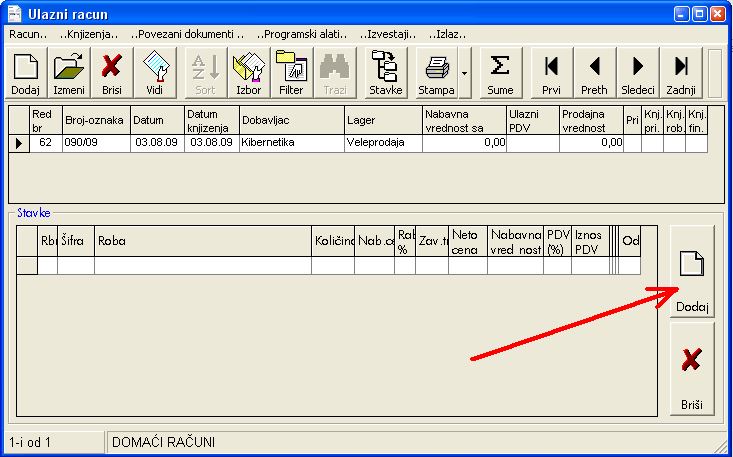
Task: Go to previous record with Preth
Action: point(594,73)
